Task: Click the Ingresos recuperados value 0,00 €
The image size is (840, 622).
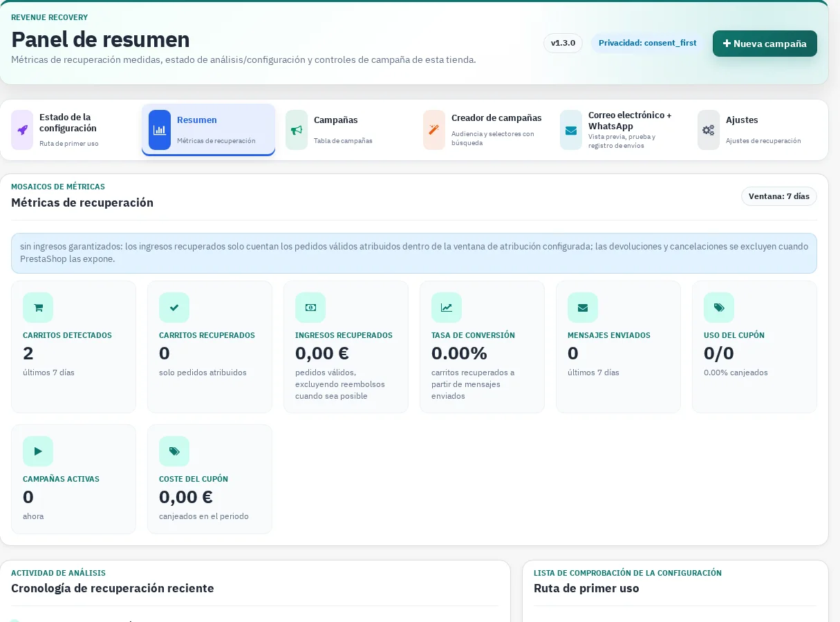Action: [x=322, y=353]
